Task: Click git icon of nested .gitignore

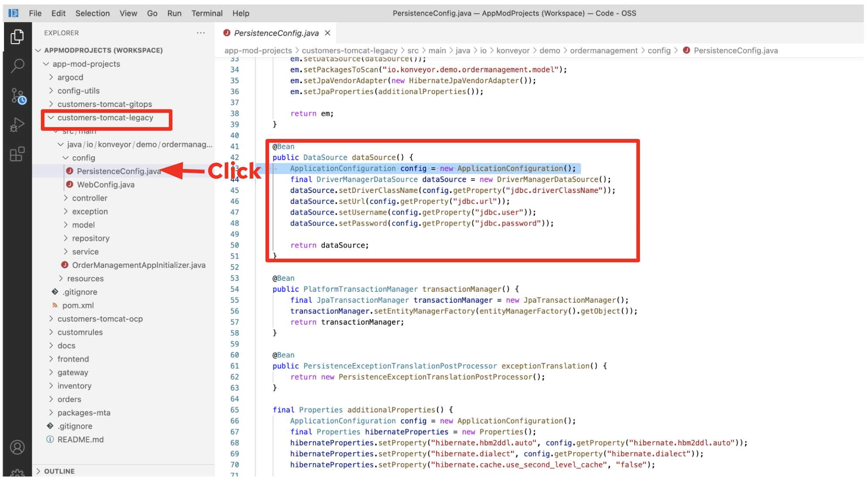Action: pos(55,292)
